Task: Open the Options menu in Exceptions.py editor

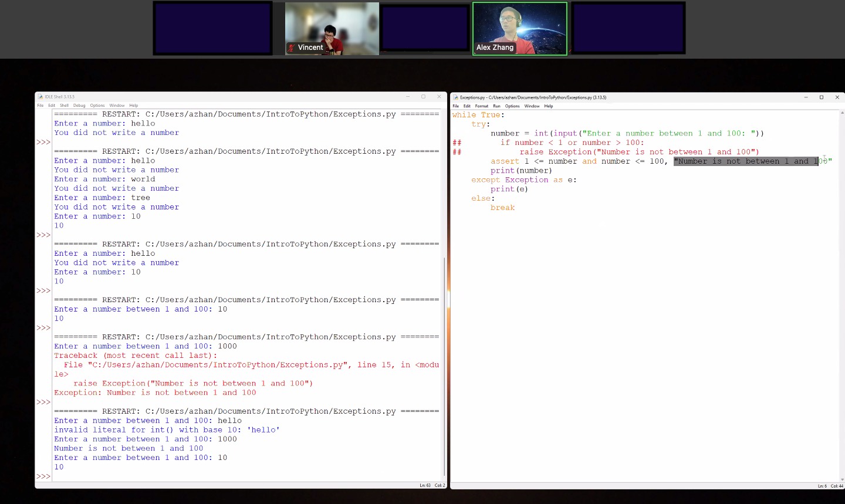Action: (512, 106)
